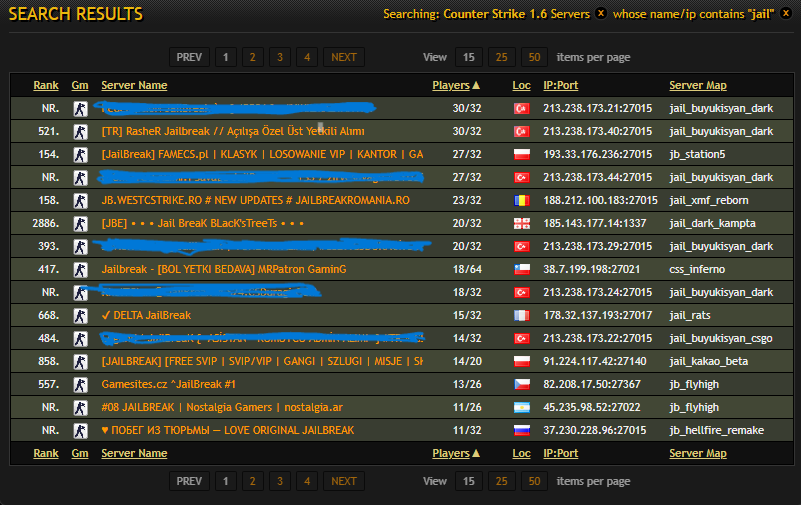Click IP 38.7.199.198:27021
Image resolution: width=801 pixels, height=505 pixels.
click(x=592, y=269)
